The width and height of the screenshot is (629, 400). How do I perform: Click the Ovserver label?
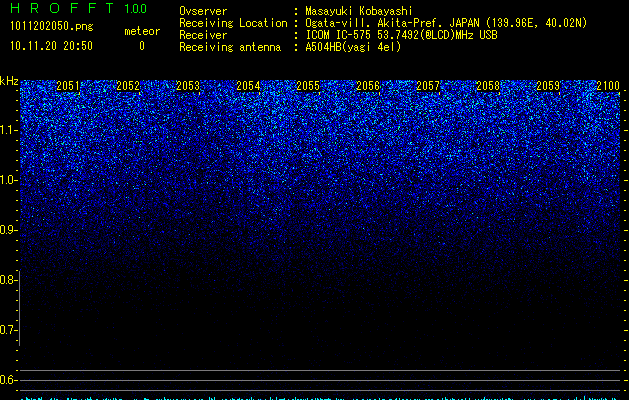click(203, 11)
